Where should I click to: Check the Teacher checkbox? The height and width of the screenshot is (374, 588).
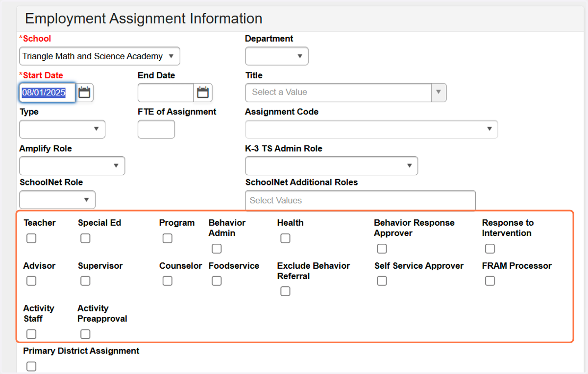pyautogui.click(x=31, y=238)
